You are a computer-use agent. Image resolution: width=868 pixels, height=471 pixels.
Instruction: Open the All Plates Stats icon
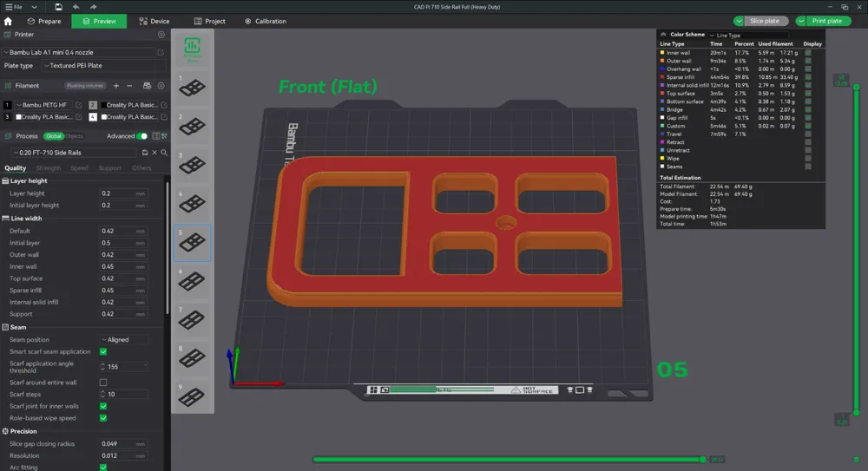pos(192,49)
